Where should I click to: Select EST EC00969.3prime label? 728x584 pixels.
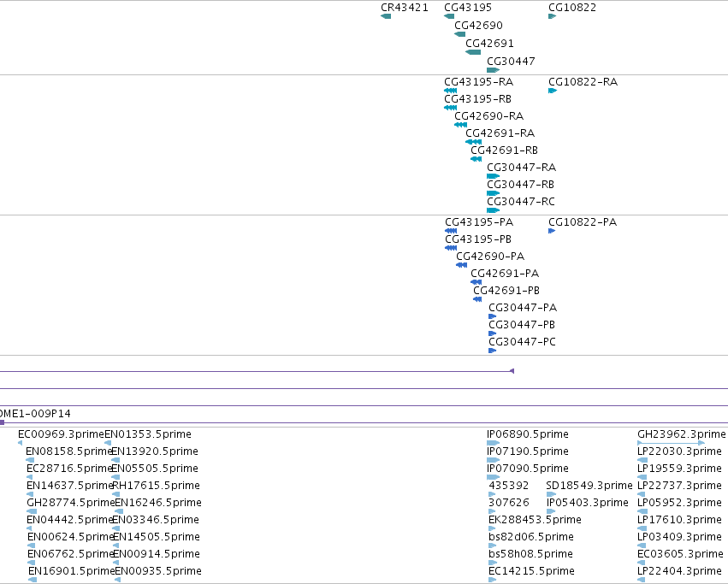coord(61,434)
